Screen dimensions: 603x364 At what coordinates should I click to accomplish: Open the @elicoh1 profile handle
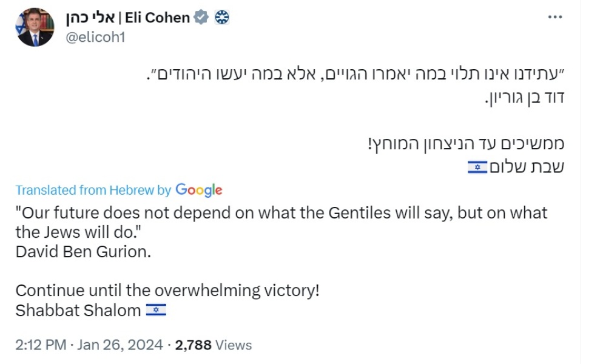coord(97,38)
